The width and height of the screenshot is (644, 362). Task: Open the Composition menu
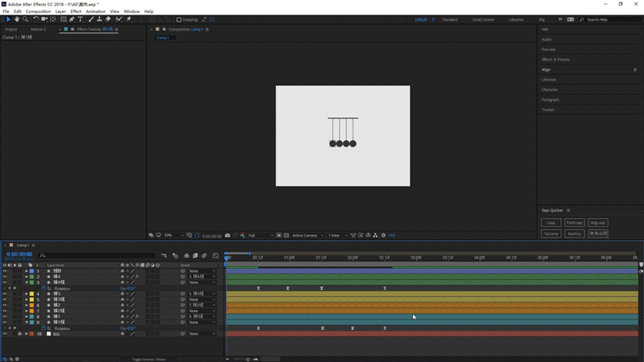38,11
